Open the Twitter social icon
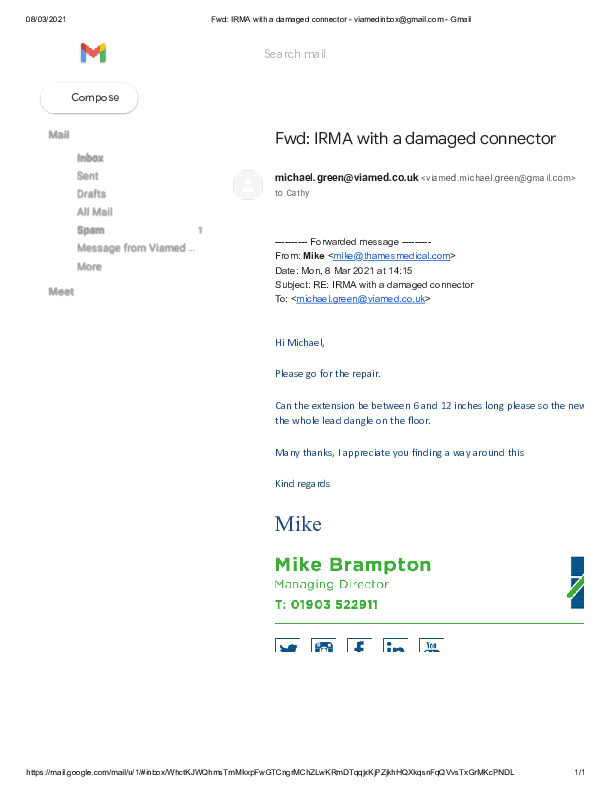The width and height of the screenshot is (612, 792). pos(288,646)
